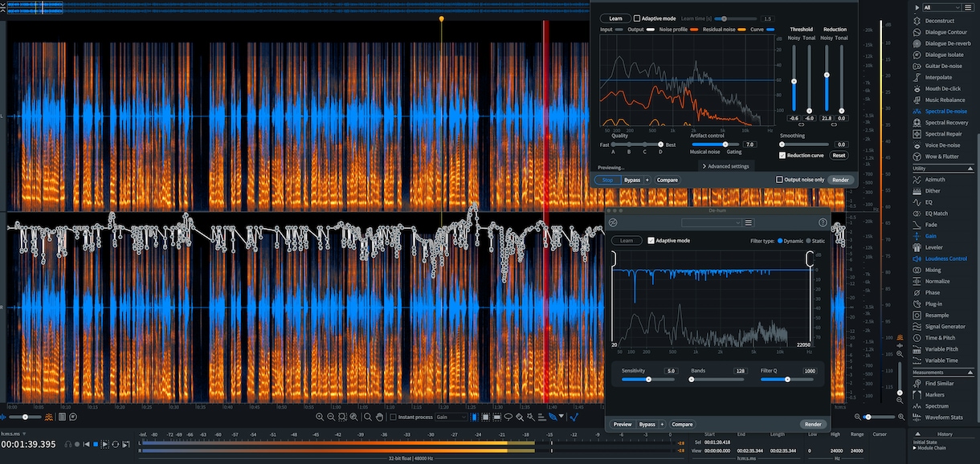Screen dimensions: 980x464
Task: Toggle the link under Reduction sliders
Action: coord(834,124)
